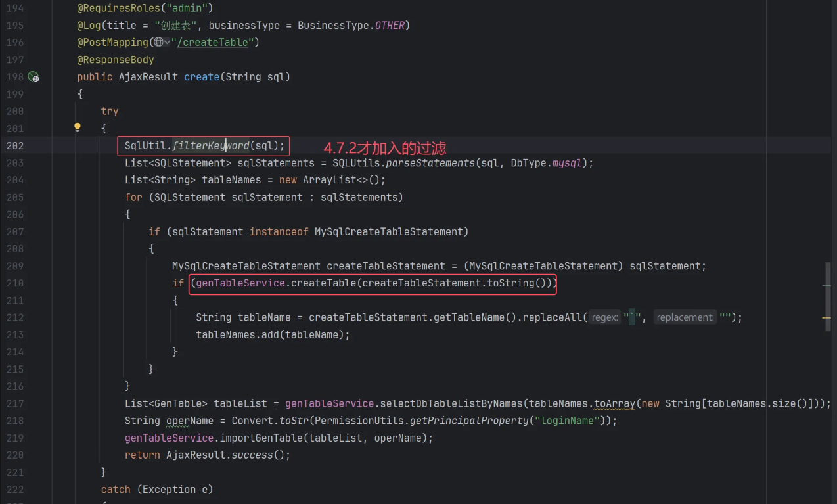
Task: Click the toStr method call
Action: [x=294, y=421]
